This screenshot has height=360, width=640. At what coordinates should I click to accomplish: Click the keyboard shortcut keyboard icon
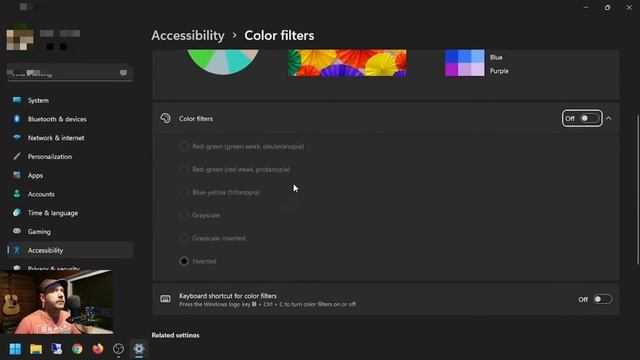[165, 299]
